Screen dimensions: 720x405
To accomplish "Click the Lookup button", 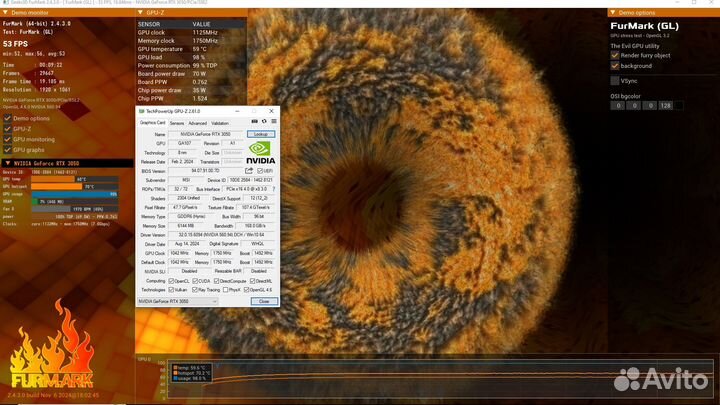I will pyautogui.click(x=261, y=134).
